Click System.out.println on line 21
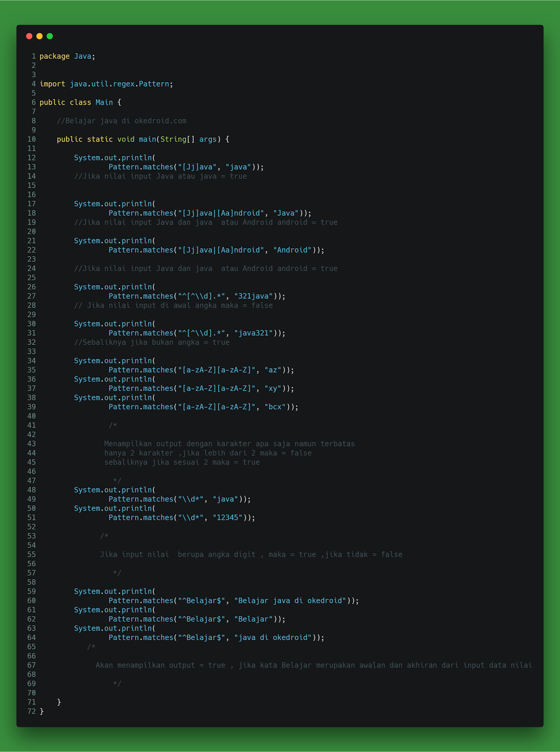Screen dimensions: 560x752 point(115,241)
